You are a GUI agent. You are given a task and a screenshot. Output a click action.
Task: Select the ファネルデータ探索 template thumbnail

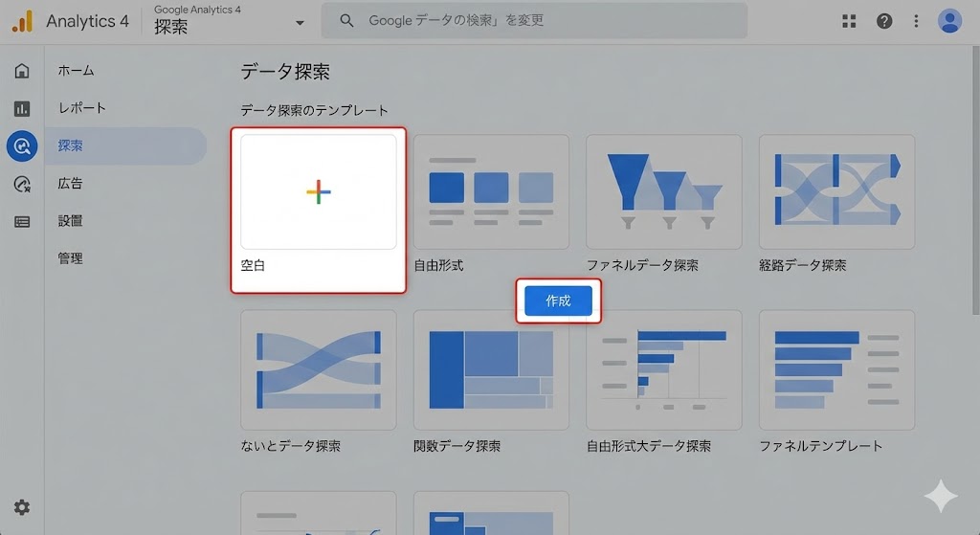664,191
